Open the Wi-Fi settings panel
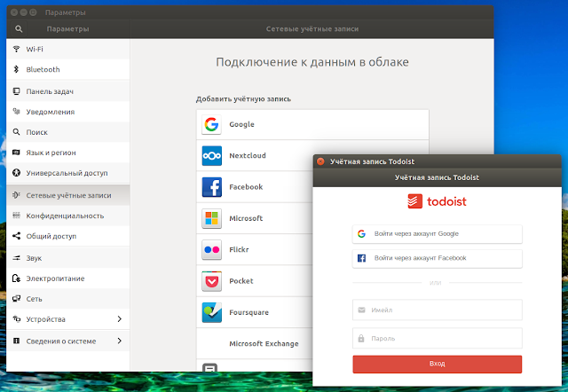The image size is (568, 392). click(68, 49)
